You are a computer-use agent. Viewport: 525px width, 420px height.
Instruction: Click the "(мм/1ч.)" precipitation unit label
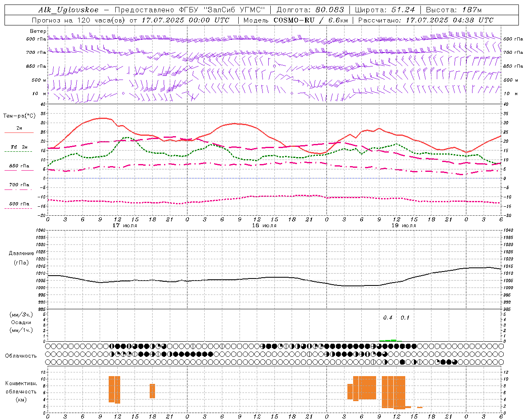click(21, 330)
